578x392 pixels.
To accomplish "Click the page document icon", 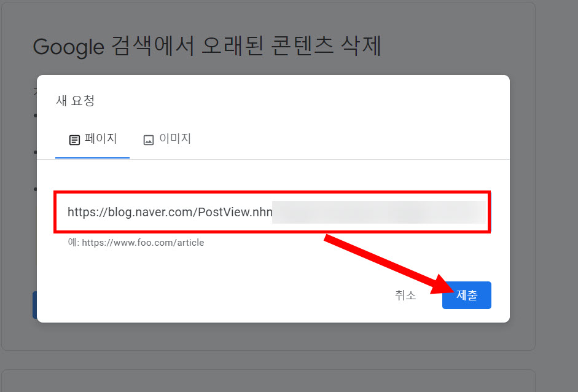I will coord(74,140).
